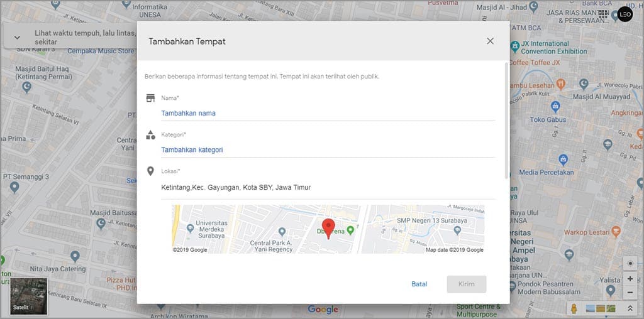Image resolution: width=644 pixels, height=319 pixels.
Task: Expand the imagery strip double chevron
Action: click(630, 308)
